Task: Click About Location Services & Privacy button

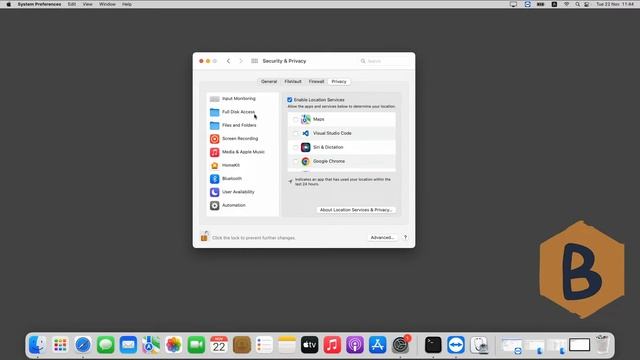Action: tap(356, 210)
